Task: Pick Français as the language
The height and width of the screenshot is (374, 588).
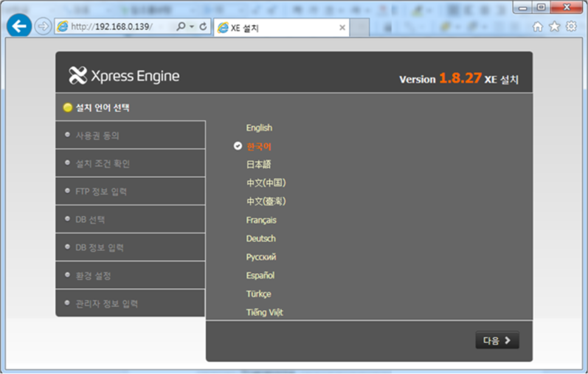Action: [261, 220]
